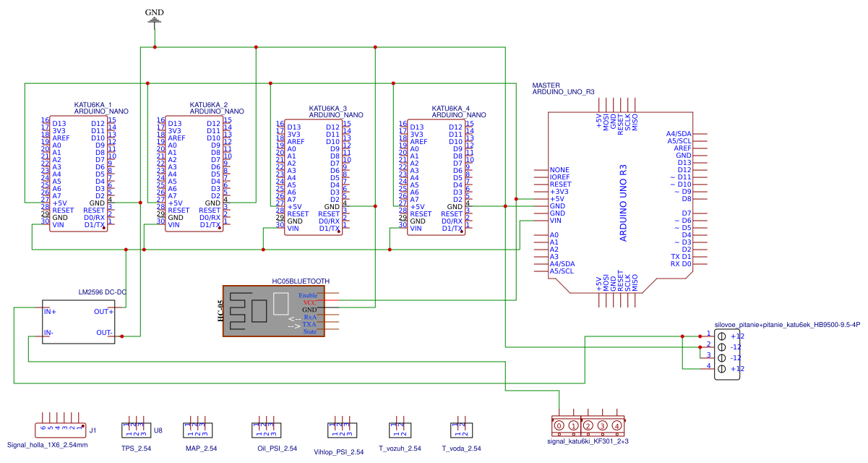Click the RxA pin label on HC-05

[x=311, y=317]
